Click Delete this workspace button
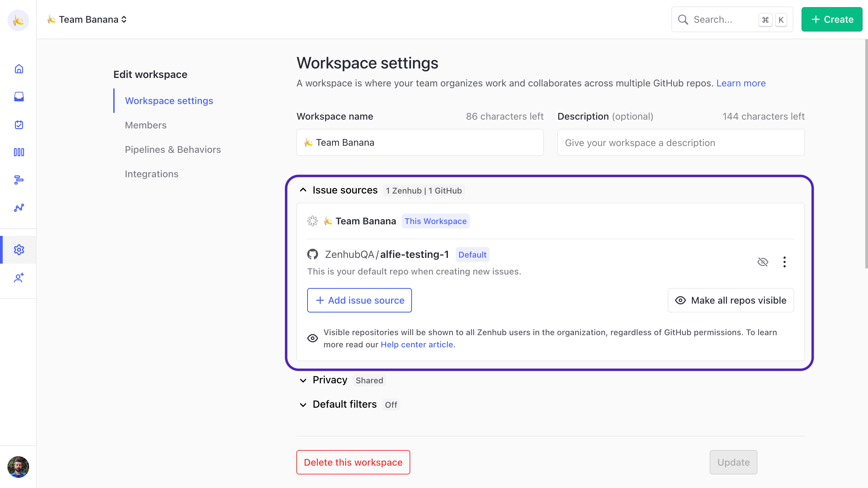The image size is (868, 488). (x=353, y=462)
